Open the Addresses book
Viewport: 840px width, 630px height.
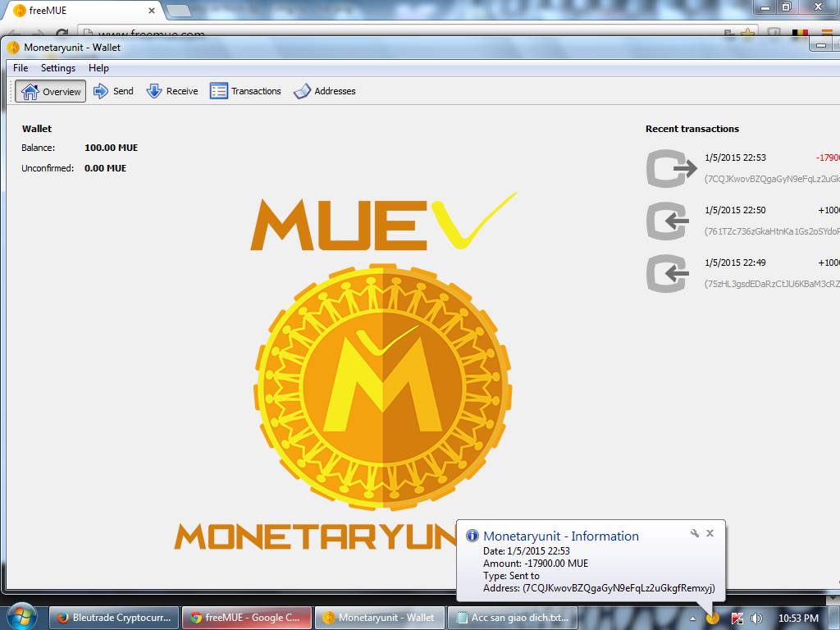(x=325, y=91)
